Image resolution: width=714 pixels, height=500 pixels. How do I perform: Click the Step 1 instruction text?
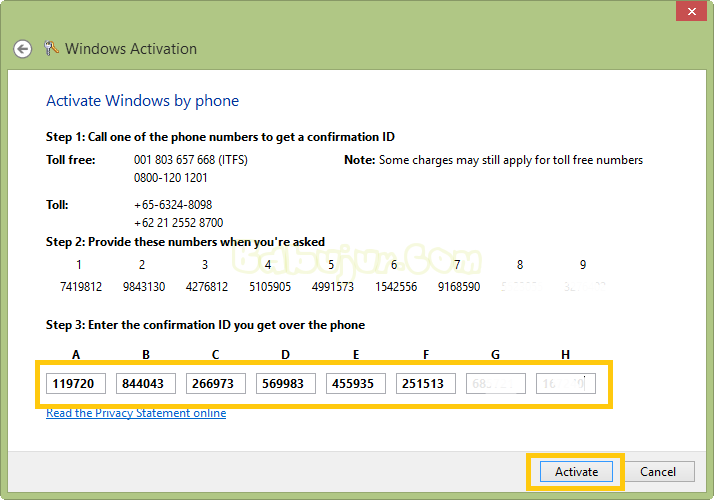(x=220, y=137)
